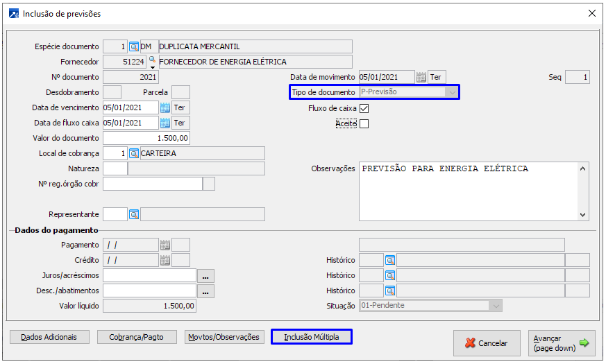606x364 pixels.
Task: Click text FORNECEDOR DE ENERGIA ELÉTRICA
Action: [x=223, y=62]
